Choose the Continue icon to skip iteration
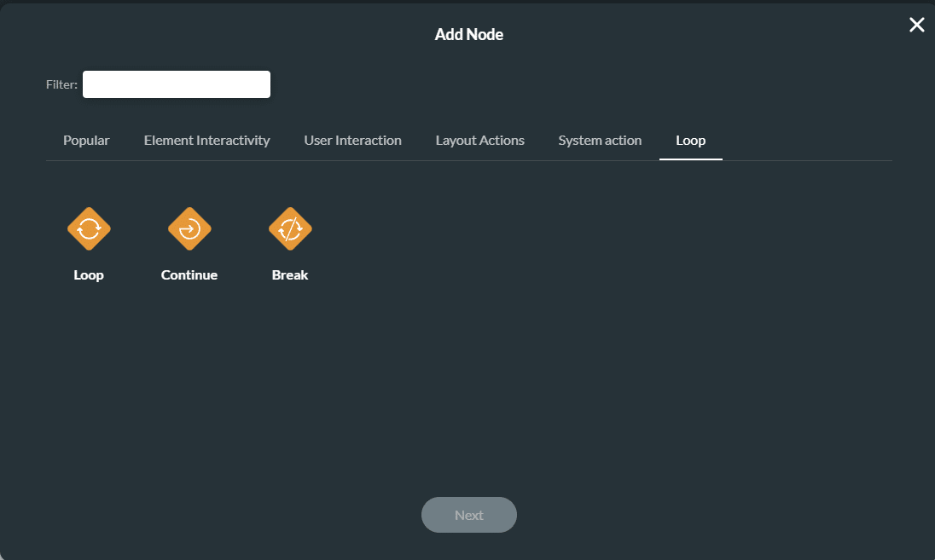Image resolution: width=935 pixels, height=560 pixels. [189, 228]
